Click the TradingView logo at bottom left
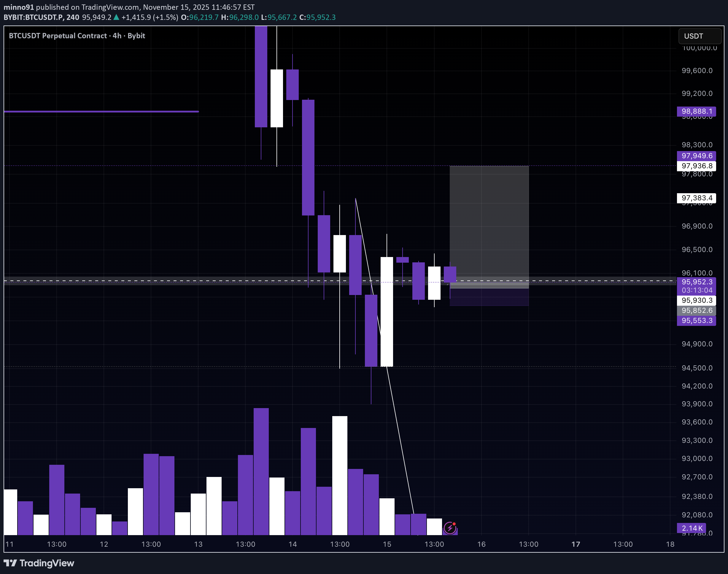Viewport: 728px width, 574px height. [x=39, y=563]
